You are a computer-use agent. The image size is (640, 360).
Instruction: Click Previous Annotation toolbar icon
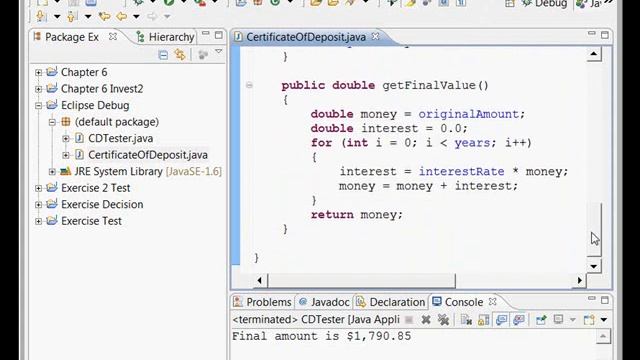tap(72, 17)
